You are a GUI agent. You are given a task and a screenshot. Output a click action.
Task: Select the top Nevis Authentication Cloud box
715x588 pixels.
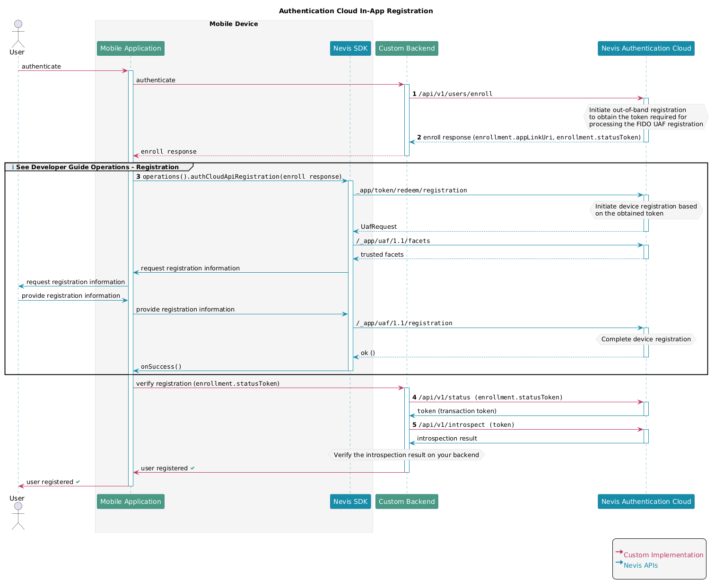click(x=646, y=48)
